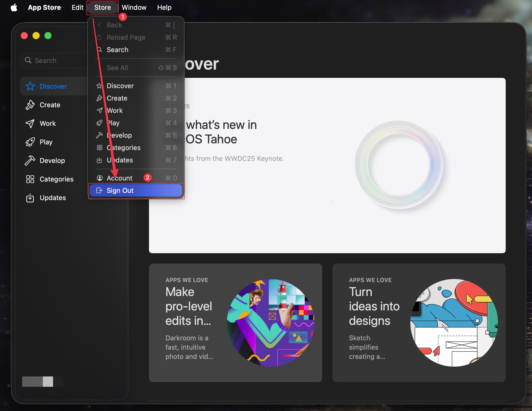Click the Create paintbrush icon in sidebar
532x411 pixels.
coord(30,105)
